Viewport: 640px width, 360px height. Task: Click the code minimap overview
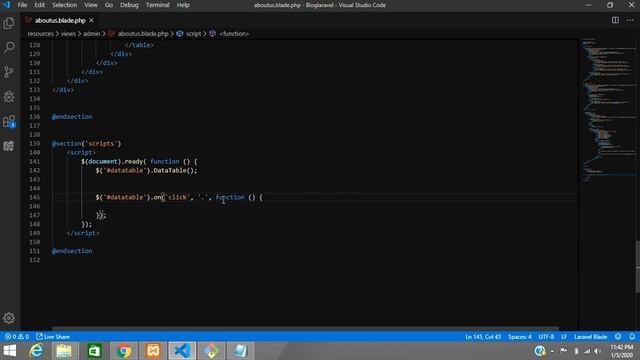(x=608, y=110)
